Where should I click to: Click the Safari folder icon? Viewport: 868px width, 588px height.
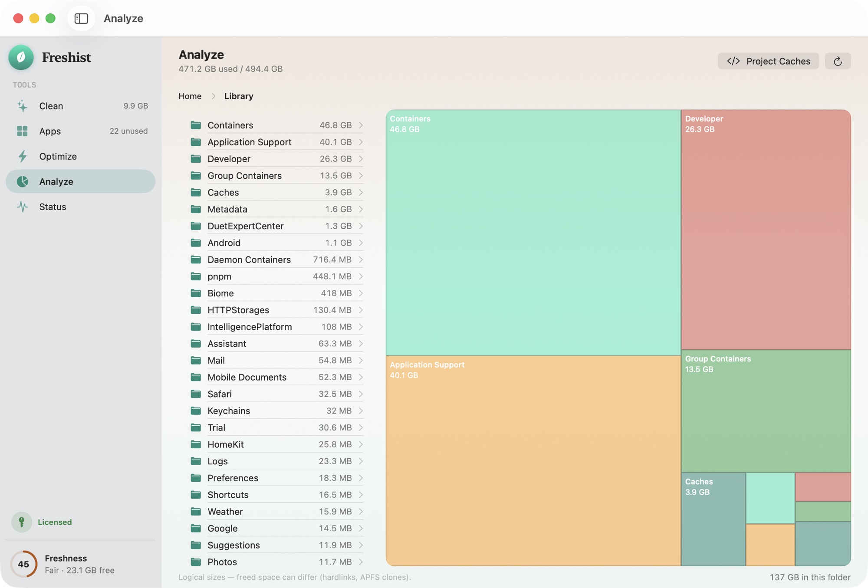pos(196,394)
